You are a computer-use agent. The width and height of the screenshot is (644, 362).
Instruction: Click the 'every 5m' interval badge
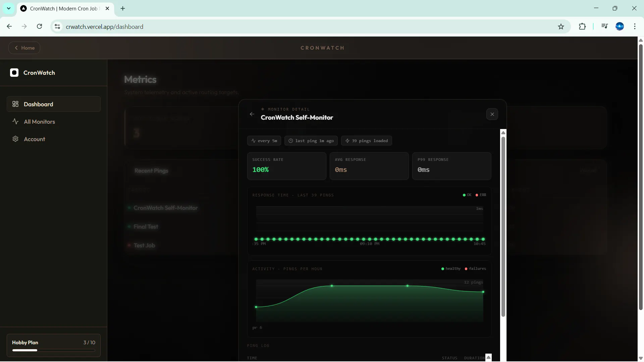pyautogui.click(x=264, y=141)
